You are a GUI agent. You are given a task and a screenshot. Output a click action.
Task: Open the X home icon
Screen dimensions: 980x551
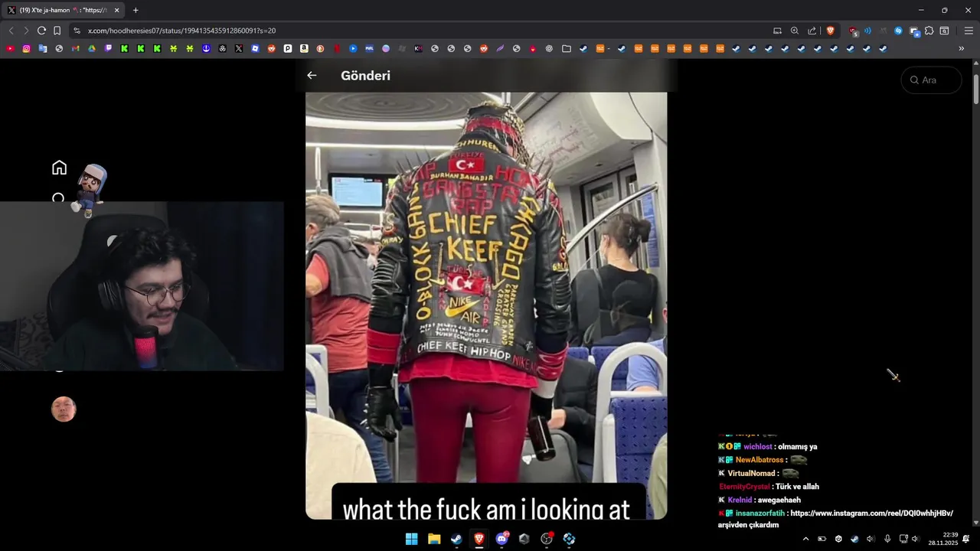click(x=59, y=168)
